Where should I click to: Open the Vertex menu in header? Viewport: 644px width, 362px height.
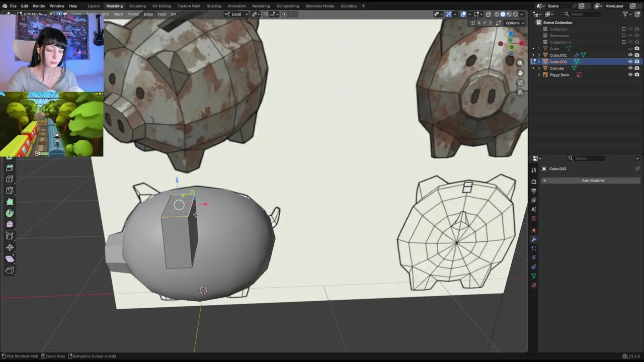pyautogui.click(x=133, y=14)
